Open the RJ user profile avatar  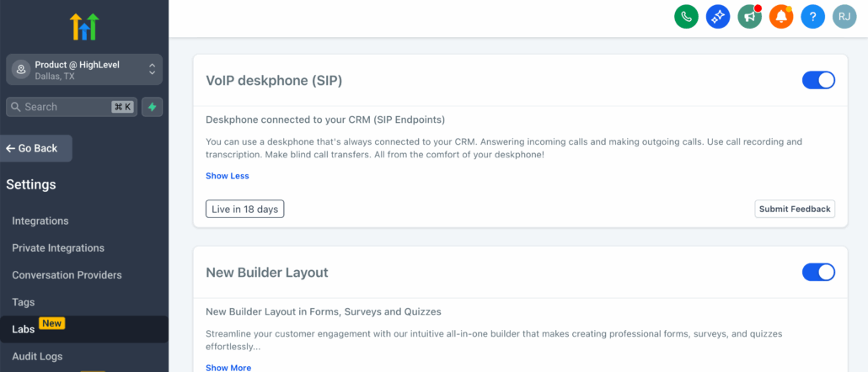(x=844, y=16)
